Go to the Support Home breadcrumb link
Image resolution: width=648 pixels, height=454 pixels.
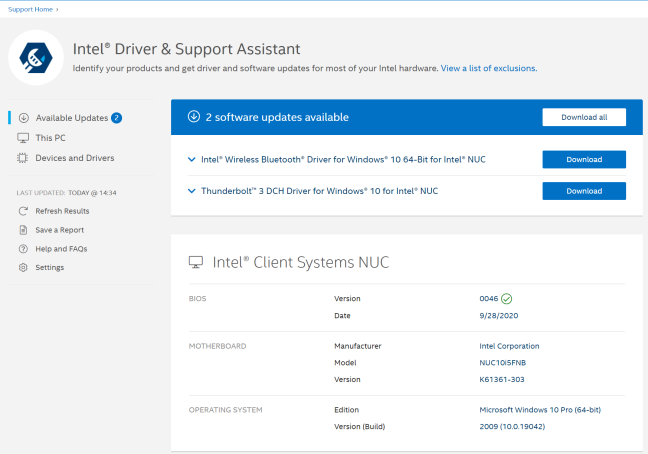[30, 9]
